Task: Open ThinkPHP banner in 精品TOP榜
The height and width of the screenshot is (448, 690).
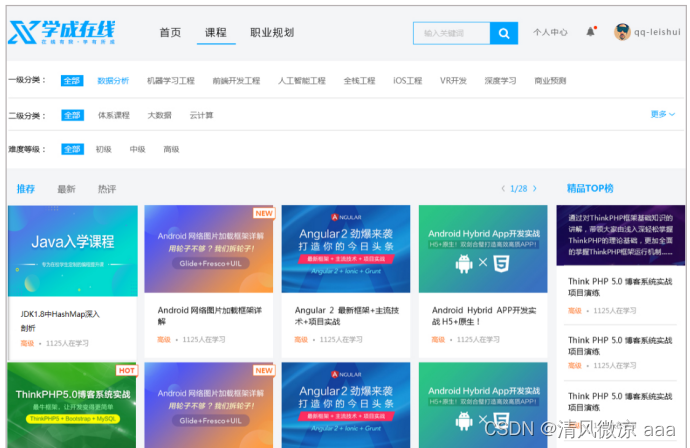Action: (x=620, y=235)
